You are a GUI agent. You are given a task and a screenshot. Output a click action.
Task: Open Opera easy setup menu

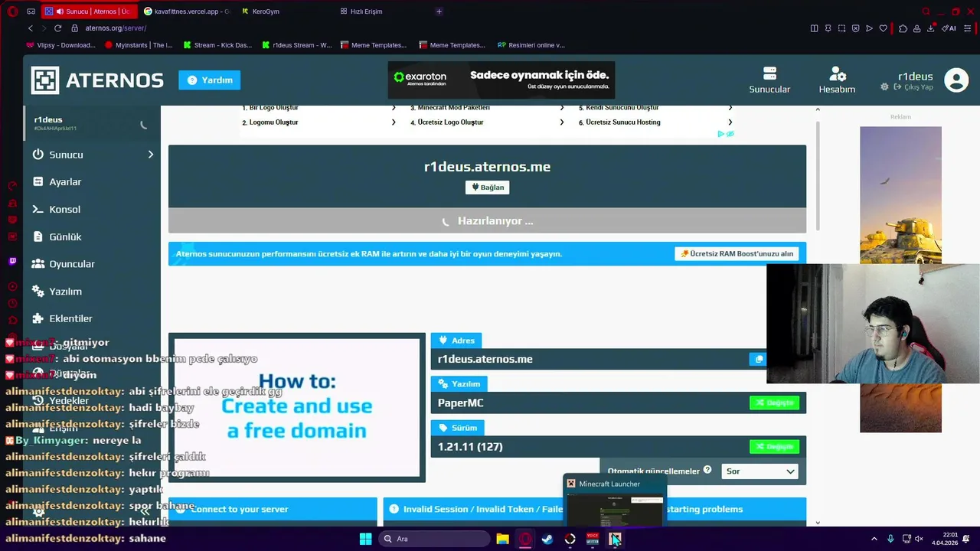click(969, 28)
